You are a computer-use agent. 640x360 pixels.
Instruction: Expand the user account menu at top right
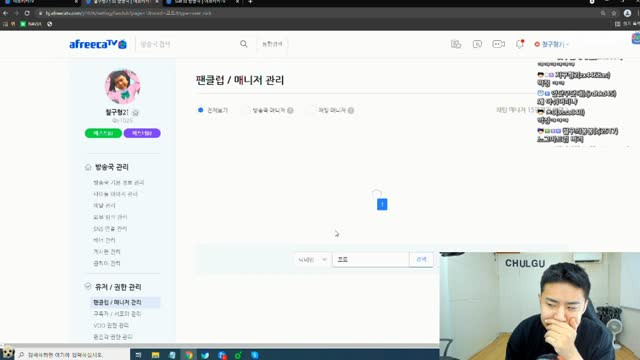pos(552,44)
